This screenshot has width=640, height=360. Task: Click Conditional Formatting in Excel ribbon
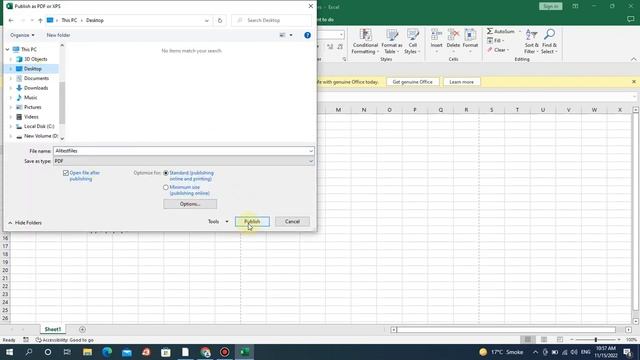point(365,41)
